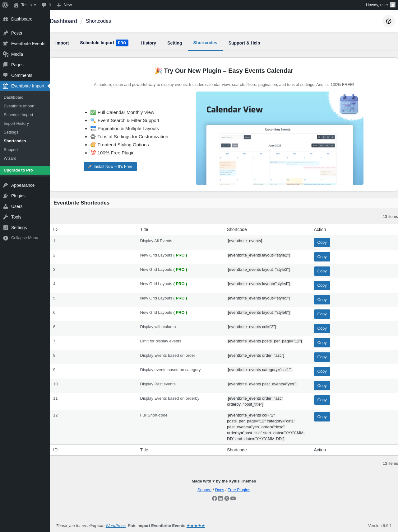Copy the Display Events based on order shortcode
Screen dimensions: 398x532
(322, 357)
